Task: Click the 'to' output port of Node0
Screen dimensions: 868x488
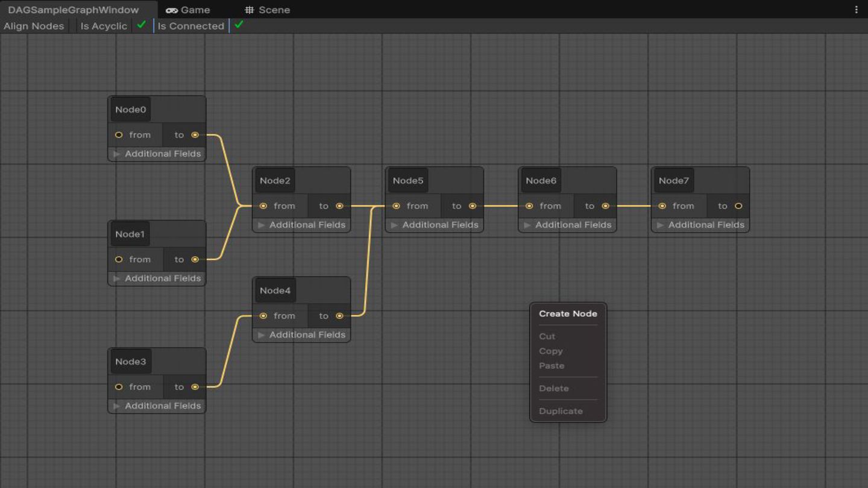Action: (x=195, y=135)
